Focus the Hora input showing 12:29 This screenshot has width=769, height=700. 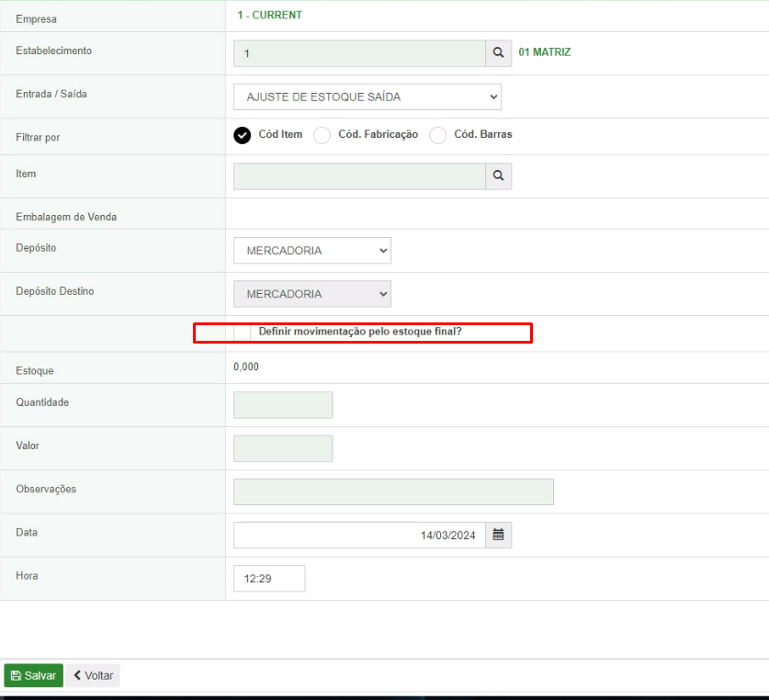pos(269,579)
